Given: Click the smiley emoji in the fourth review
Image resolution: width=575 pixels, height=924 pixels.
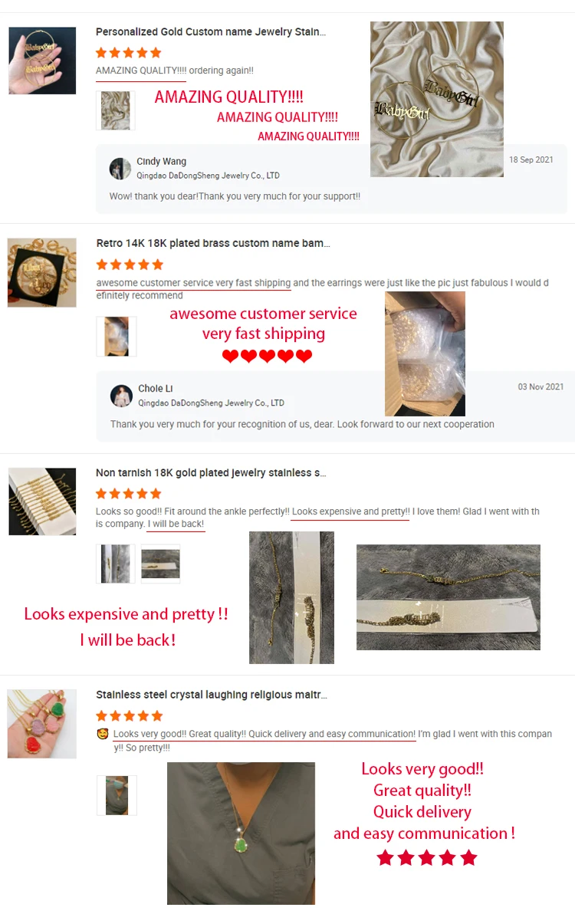Looking at the screenshot, I should [102, 734].
